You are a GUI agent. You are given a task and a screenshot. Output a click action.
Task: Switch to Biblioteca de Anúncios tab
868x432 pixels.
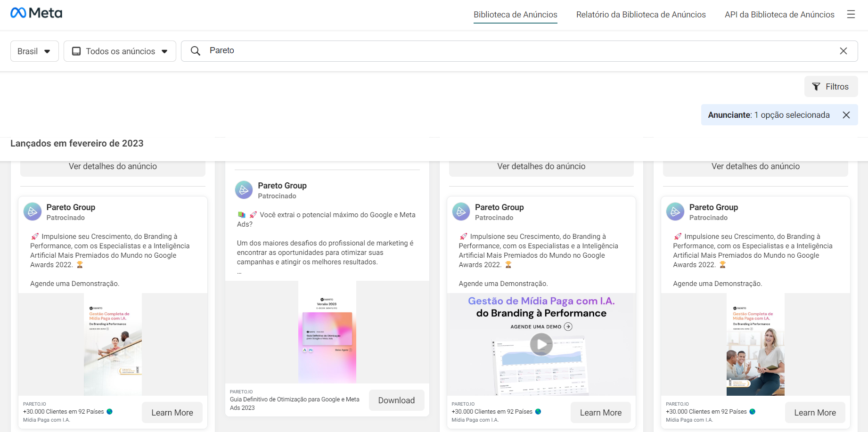[516, 15]
